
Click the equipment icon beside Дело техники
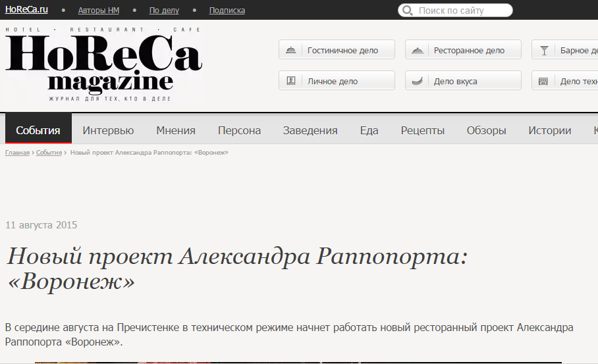(x=543, y=81)
